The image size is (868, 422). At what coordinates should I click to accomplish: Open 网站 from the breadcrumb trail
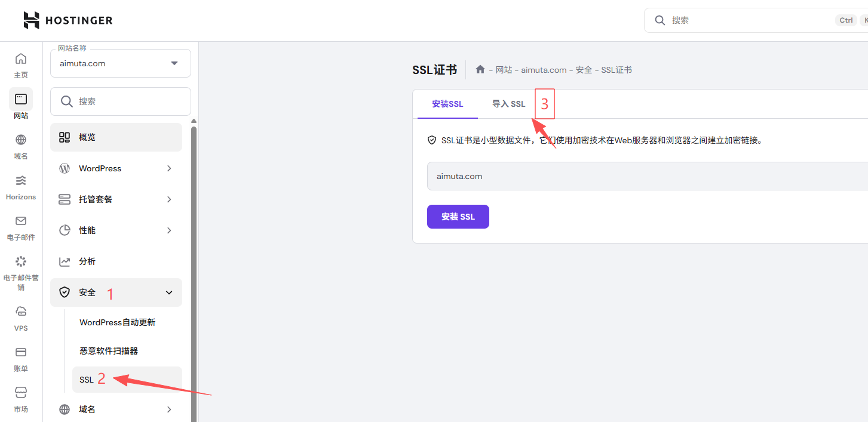[503, 69]
